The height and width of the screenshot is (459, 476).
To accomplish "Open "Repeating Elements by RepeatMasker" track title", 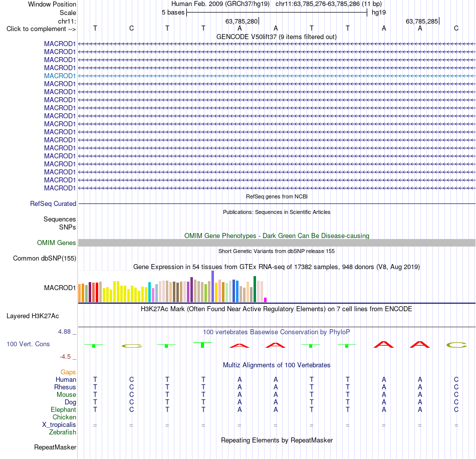I will (x=277, y=440).
